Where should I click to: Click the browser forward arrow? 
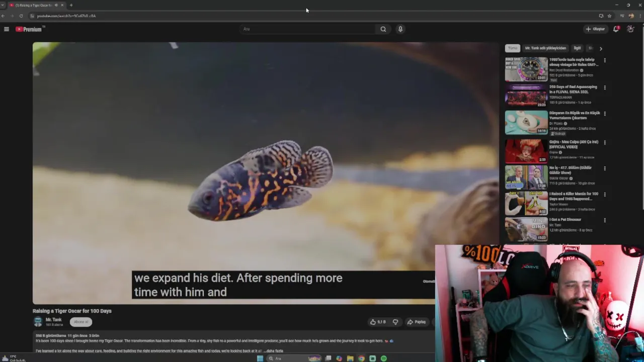pos(12,16)
